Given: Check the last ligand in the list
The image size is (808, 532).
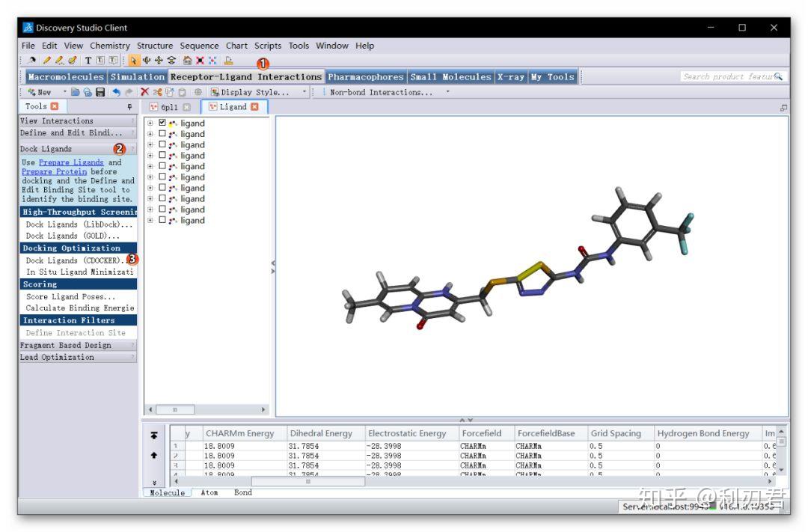Looking at the screenshot, I should tap(164, 220).
